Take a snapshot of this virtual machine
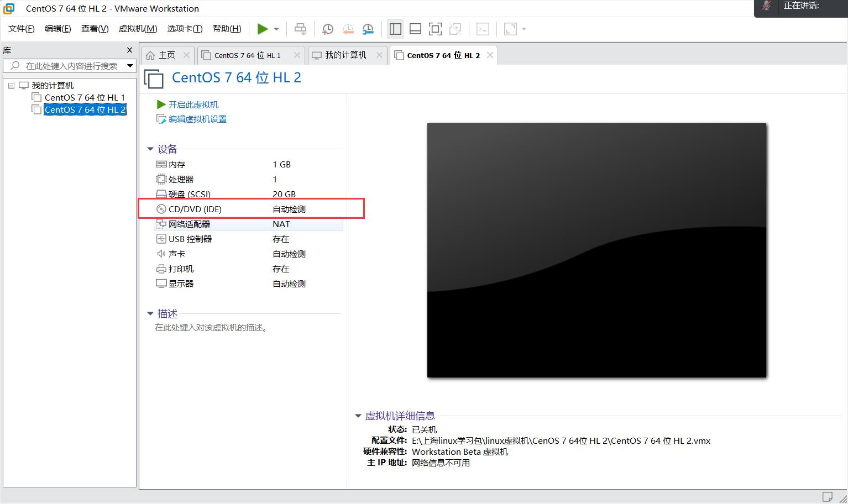Viewport: 848px width, 504px height. 327,29
